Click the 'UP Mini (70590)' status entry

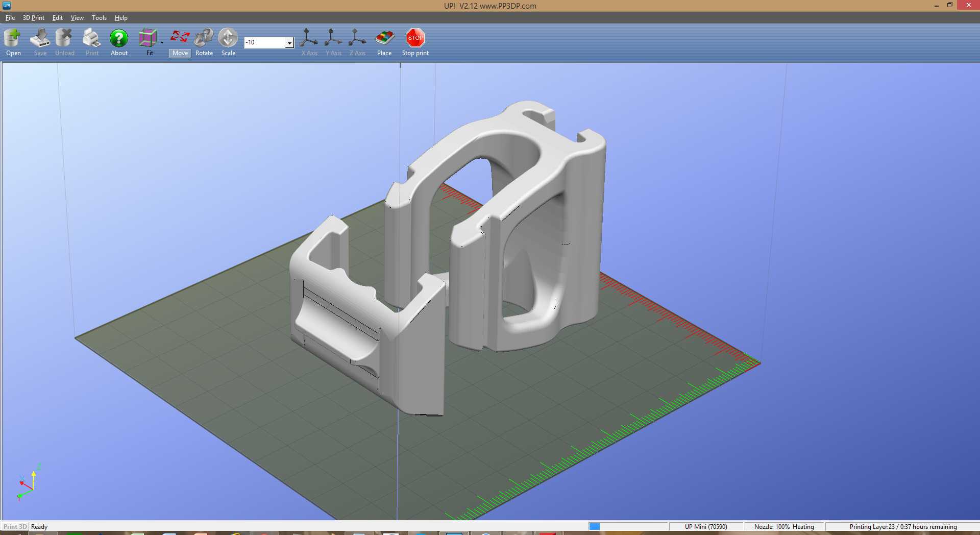pos(706,527)
